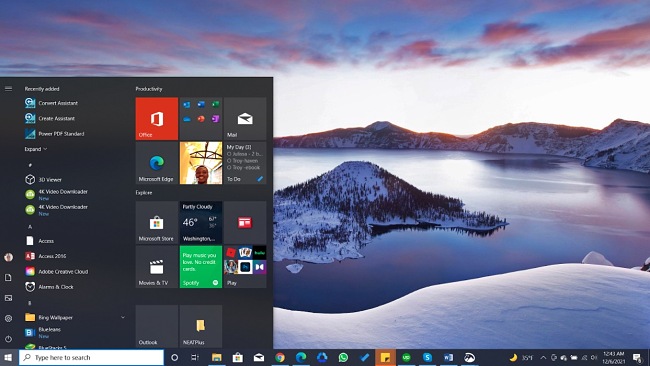Click the letter A section header
This screenshot has width=650, height=366.
tap(30, 227)
